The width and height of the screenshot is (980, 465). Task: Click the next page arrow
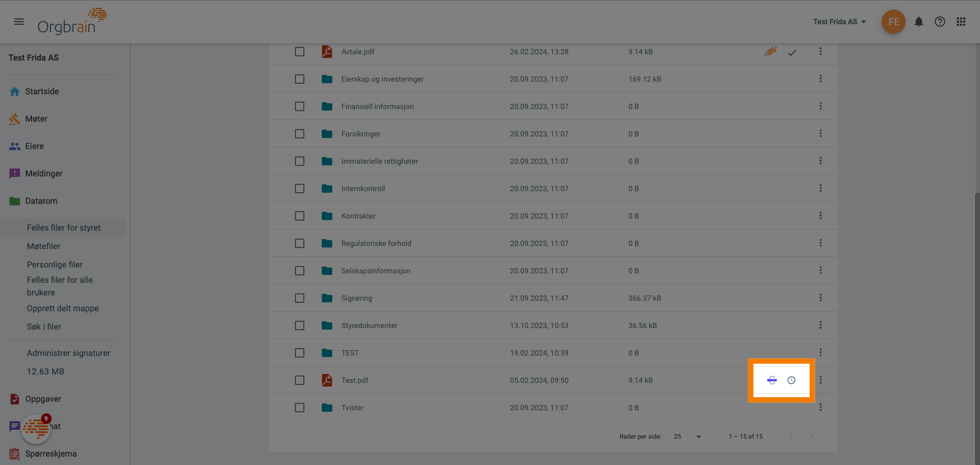(x=811, y=437)
